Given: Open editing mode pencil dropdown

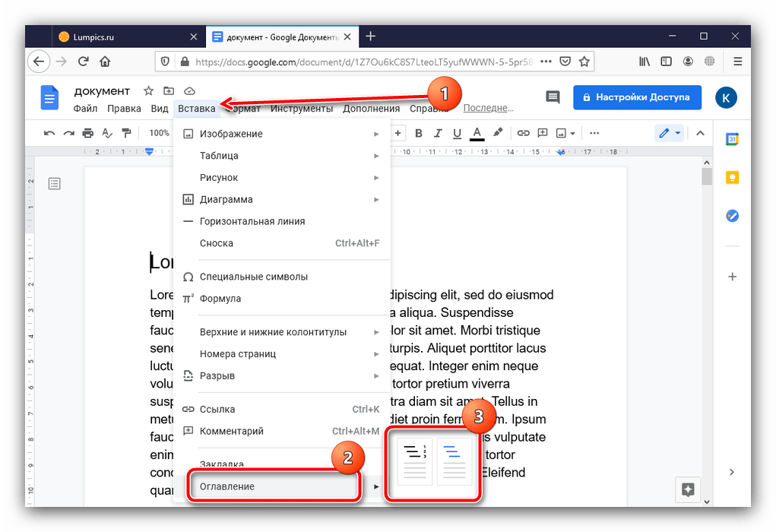Looking at the screenshot, I should (x=669, y=133).
